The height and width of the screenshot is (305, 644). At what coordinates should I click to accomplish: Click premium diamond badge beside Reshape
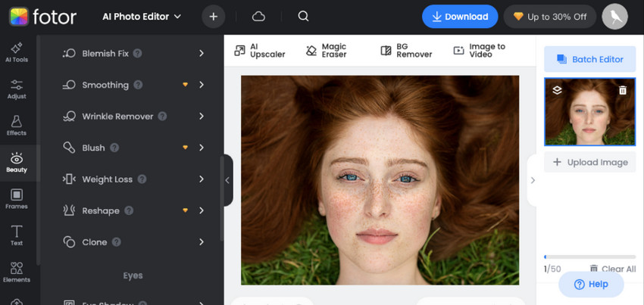[185, 210]
